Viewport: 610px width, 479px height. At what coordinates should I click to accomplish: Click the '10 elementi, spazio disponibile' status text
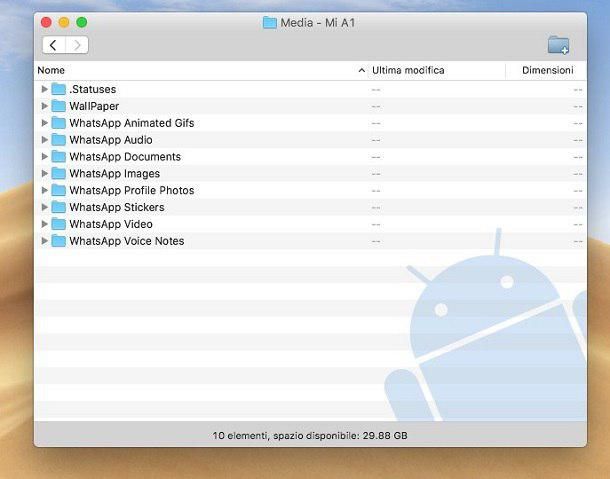pos(310,435)
